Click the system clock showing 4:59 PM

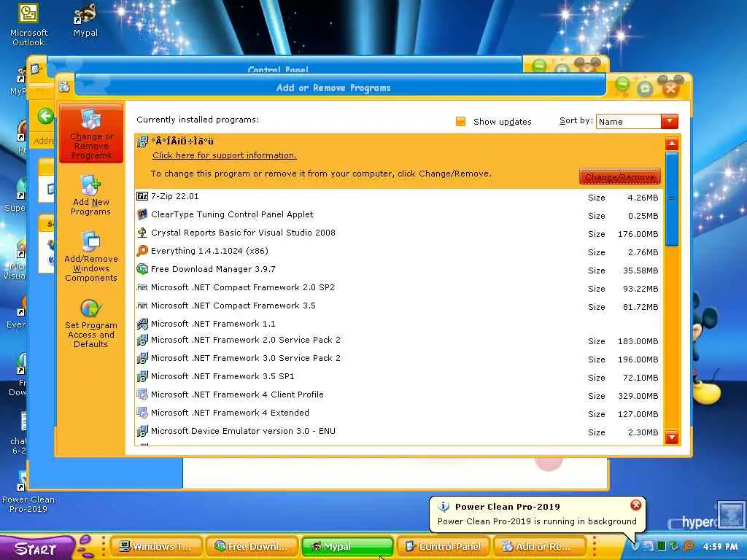(x=720, y=547)
